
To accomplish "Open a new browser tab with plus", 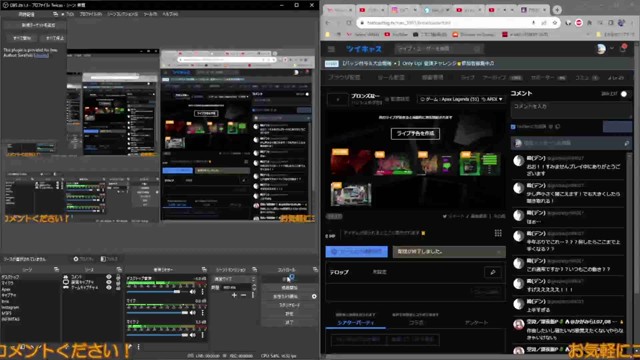I will [x=557, y=10].
